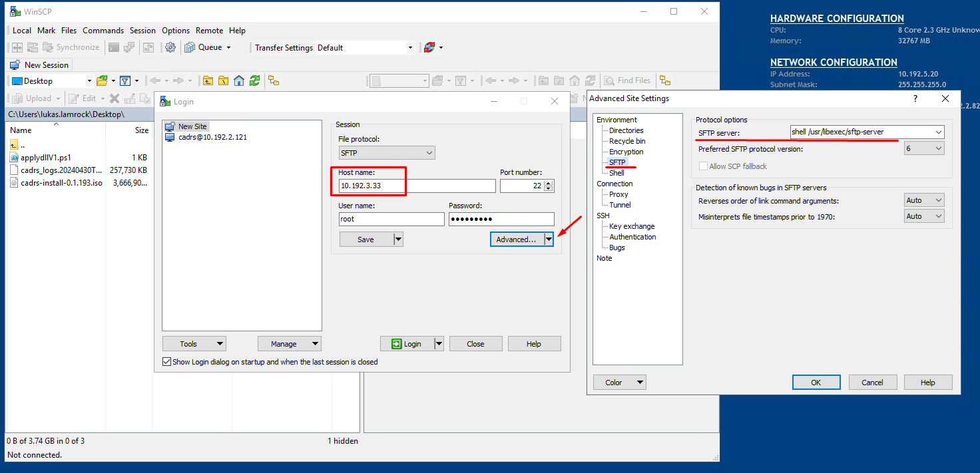Open the Save button dropdown arrow
980x473 pixels.
(398, 239)
